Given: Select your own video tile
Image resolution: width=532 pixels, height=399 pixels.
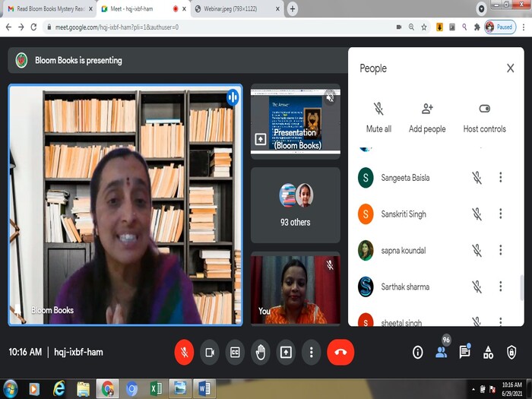Looking at the screenshot, I should click(295, 288).
